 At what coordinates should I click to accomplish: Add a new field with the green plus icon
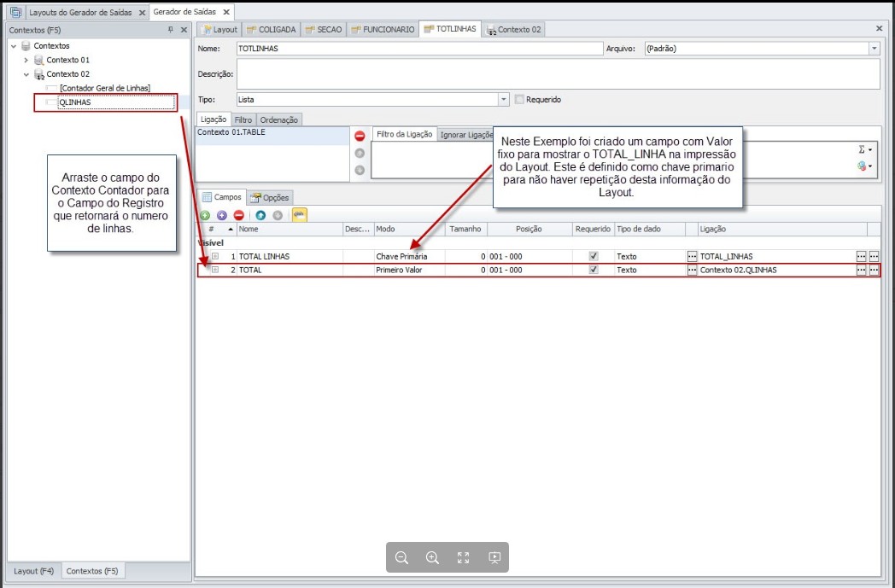pos(205,215)
